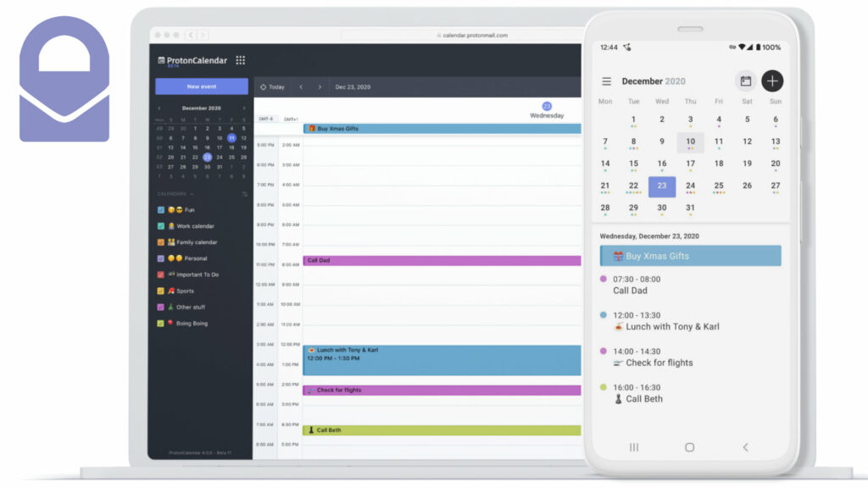The height and width of the screenshot is (488, 868).
Task: Go to next day in desktop toolbar
Action: pyautogui.click(x=320, y=87)
